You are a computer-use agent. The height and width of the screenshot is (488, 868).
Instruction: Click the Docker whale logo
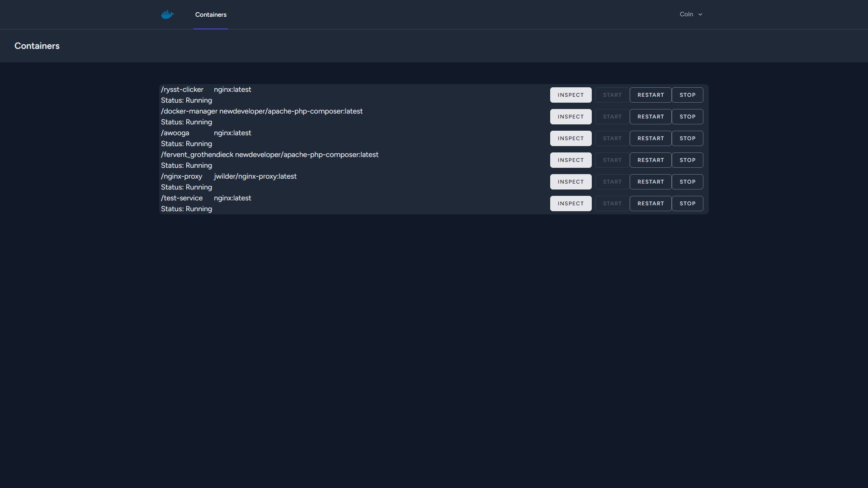(x=167, y=14)
